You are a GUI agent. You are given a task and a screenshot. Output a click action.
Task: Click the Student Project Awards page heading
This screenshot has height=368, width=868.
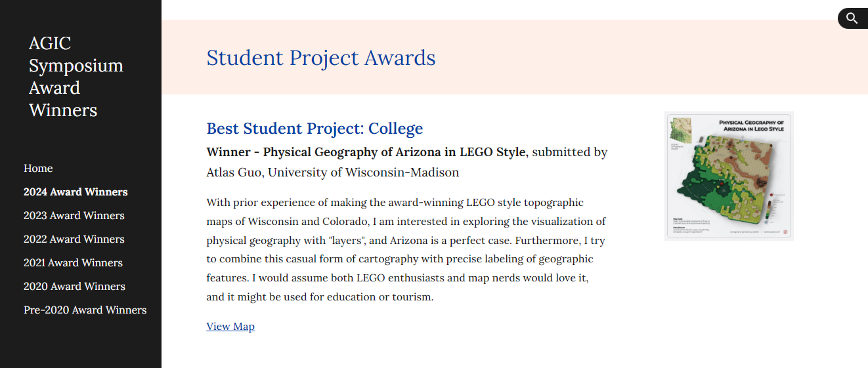[320, 58]
